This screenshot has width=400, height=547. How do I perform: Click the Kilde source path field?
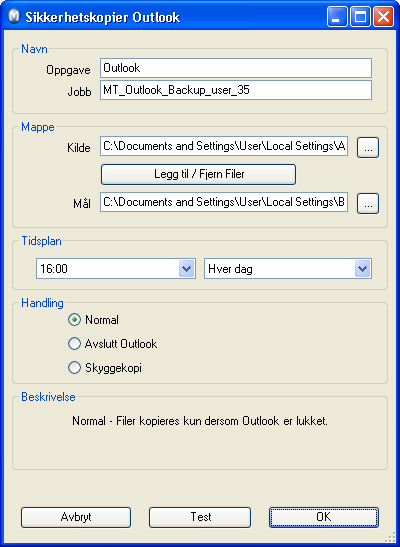pos(224,146)
